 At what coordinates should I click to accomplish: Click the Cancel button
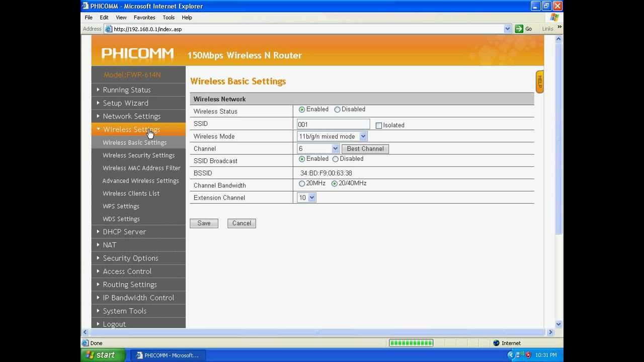242,223
